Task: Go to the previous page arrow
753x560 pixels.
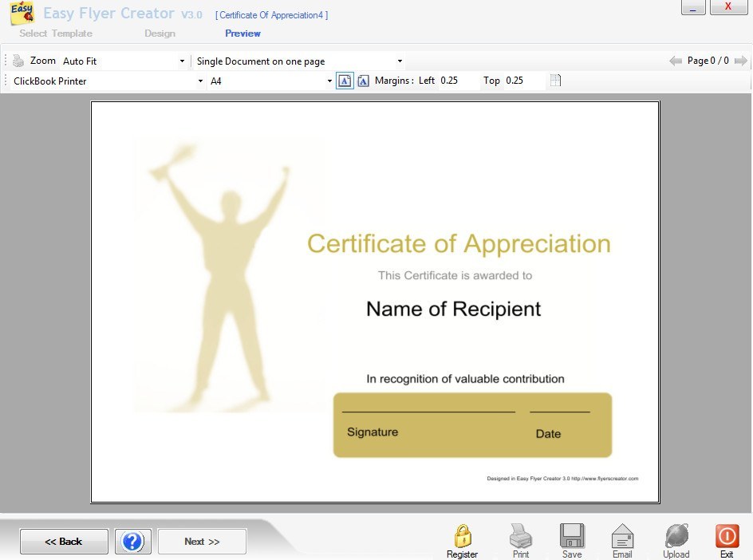Action: tap(676, 61)
